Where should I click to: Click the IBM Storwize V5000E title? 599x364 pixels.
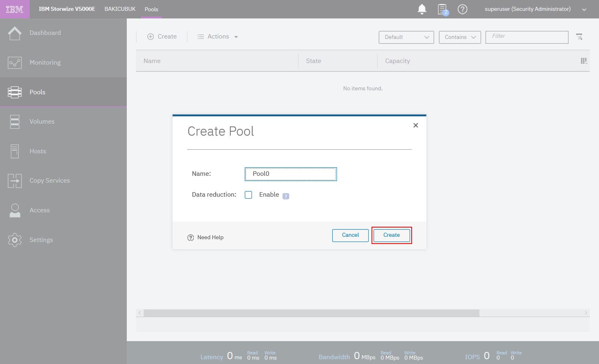click(67, 9)
